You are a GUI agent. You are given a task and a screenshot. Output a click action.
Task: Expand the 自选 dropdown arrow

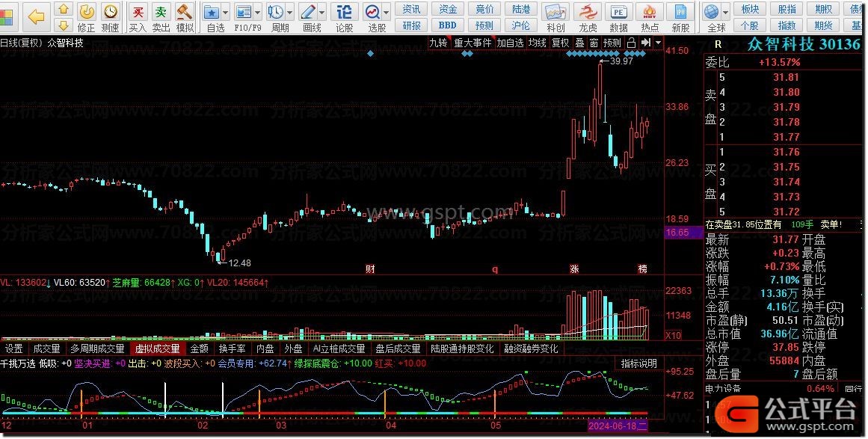(x=225, y=12)
